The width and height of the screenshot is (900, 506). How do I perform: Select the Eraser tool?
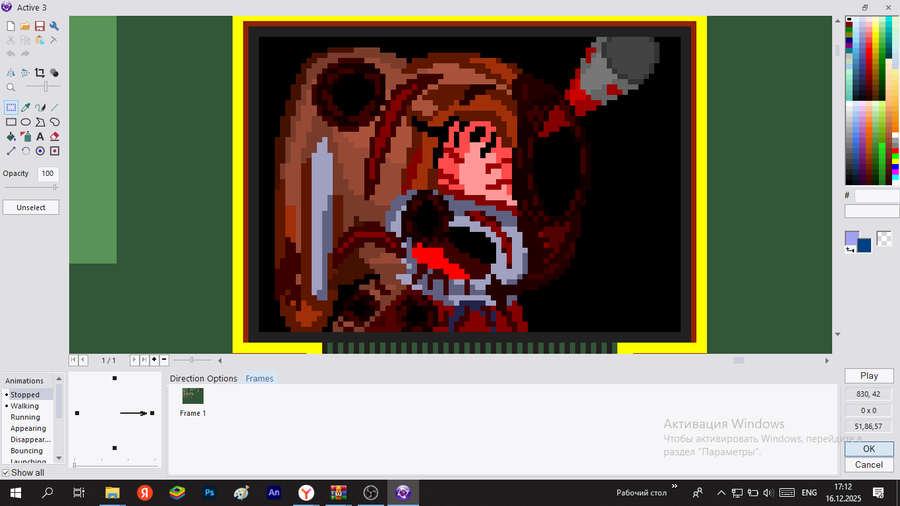pos(55,137)
